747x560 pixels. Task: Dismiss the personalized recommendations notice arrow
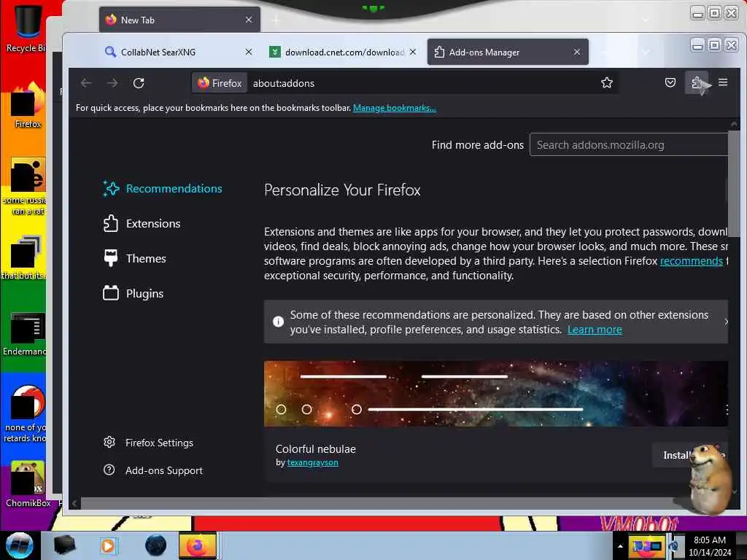(x=726, y=322)
